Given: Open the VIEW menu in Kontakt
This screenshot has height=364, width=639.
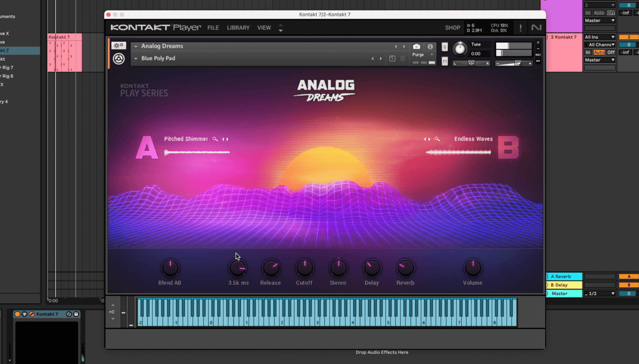Looking at the screenshot, I should pyautogui.click(x=264, y=28).
